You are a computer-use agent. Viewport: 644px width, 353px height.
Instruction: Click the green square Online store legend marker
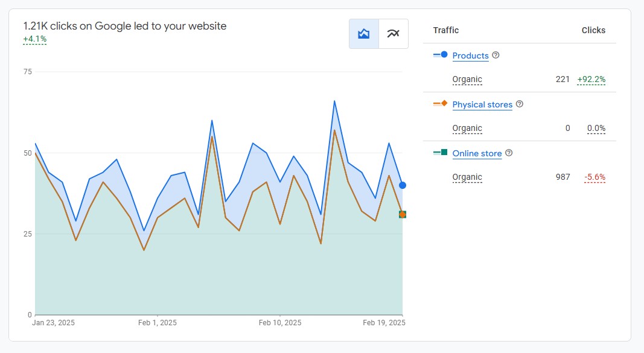pos(444,153)
